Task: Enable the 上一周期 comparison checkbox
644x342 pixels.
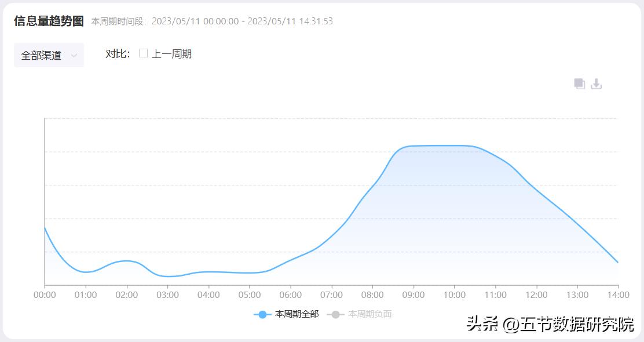Action: pos(142,53)
